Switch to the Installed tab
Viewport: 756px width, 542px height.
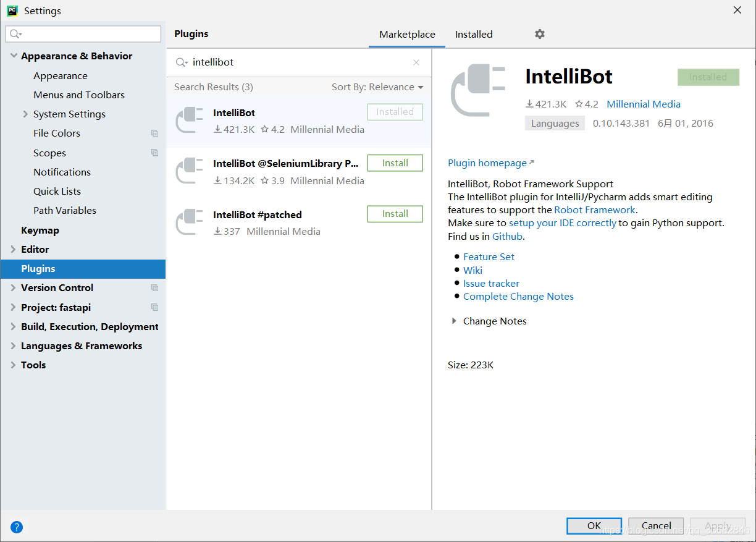tap(474, 35)
